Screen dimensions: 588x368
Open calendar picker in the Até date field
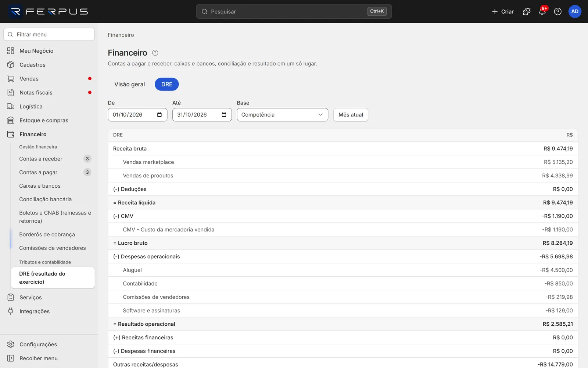coord(224,115)
